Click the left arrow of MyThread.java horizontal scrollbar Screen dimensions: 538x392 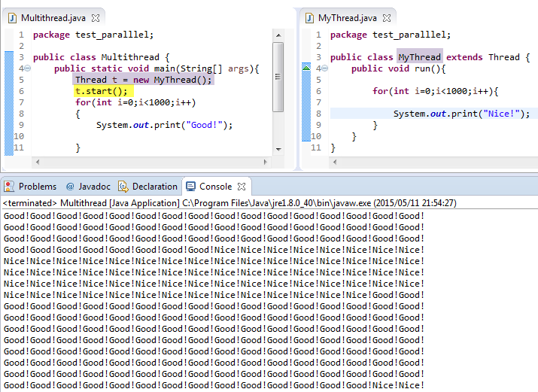point(335,163)
